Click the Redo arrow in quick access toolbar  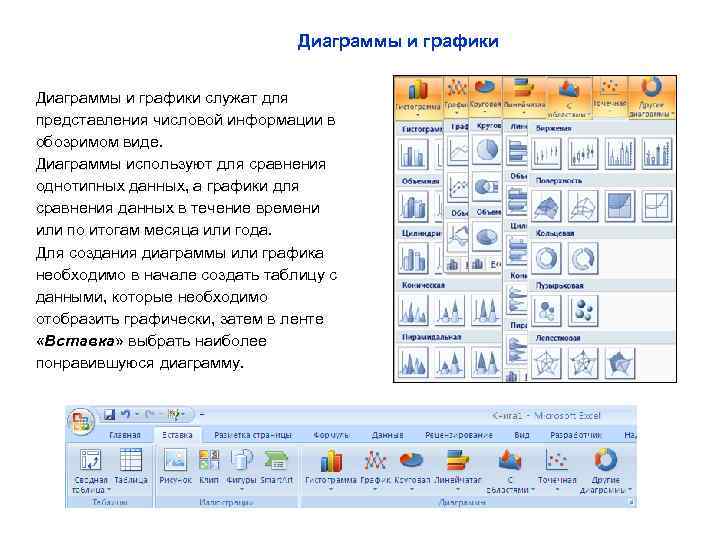(x=149, y=415)
